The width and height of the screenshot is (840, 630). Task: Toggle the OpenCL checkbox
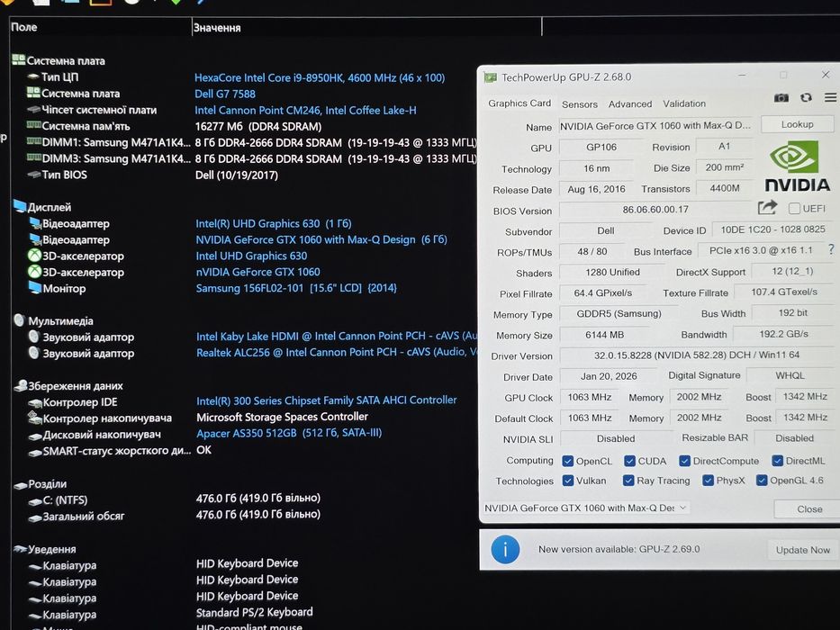(568, 461)
